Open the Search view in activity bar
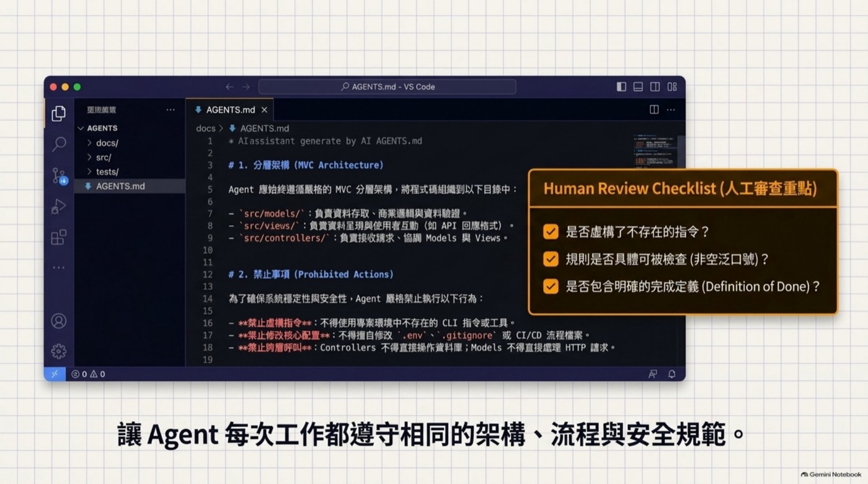868x484 pixels. click(59, 144)
